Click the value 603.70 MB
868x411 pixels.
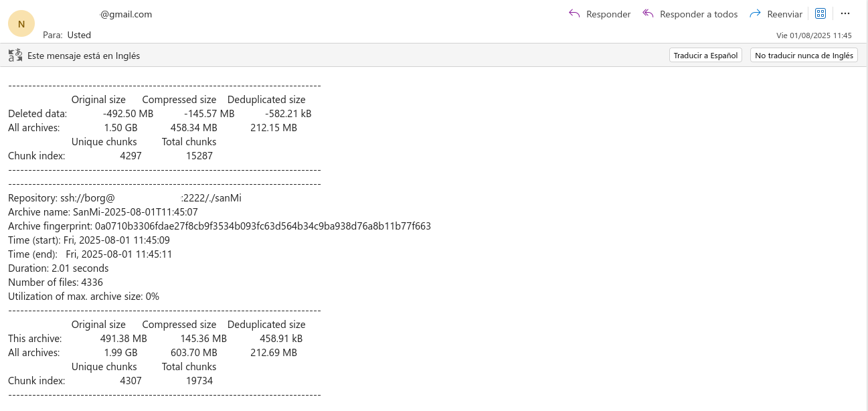point(194,353)
